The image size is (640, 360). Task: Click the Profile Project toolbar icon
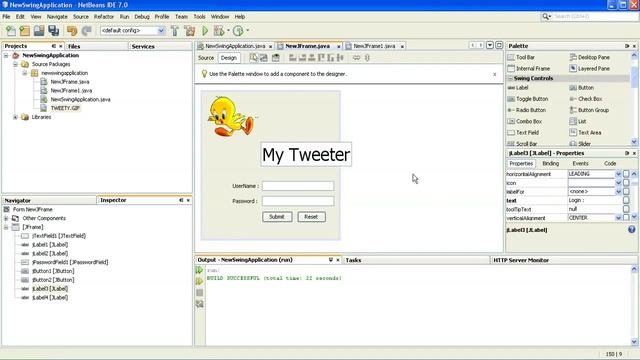click(238, 31)
